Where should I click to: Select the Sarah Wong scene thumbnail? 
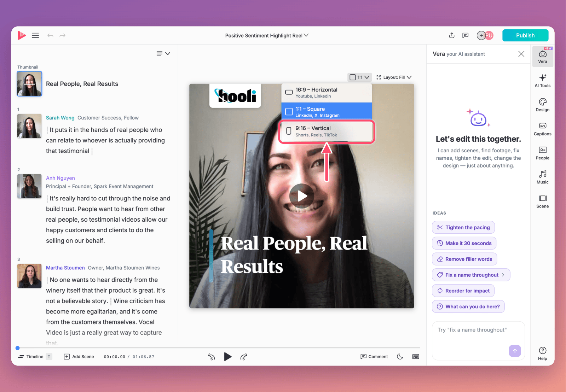coord(29,126)
